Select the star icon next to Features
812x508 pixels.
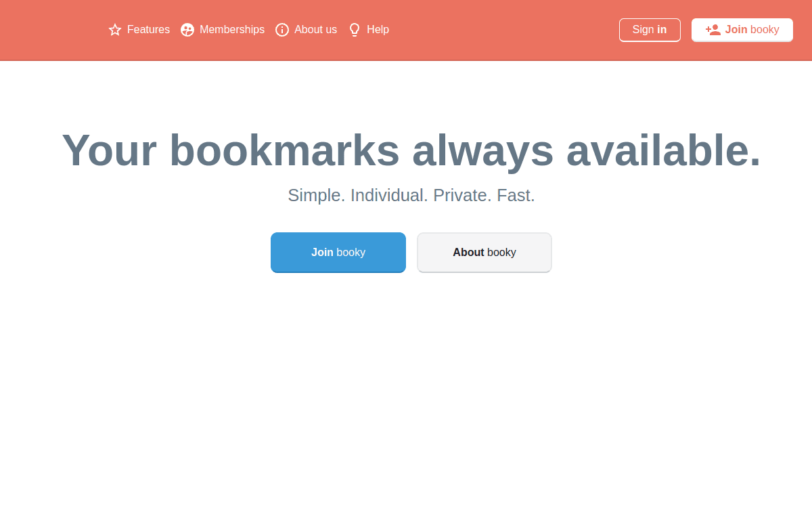[x=114, y=30]
